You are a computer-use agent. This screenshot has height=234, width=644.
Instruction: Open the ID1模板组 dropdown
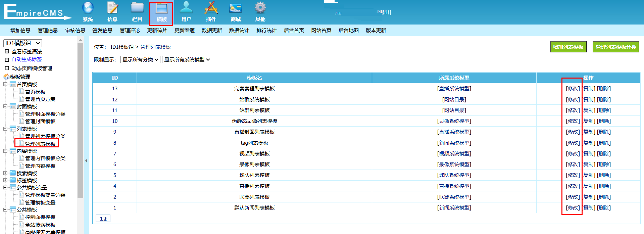[22, 43]
